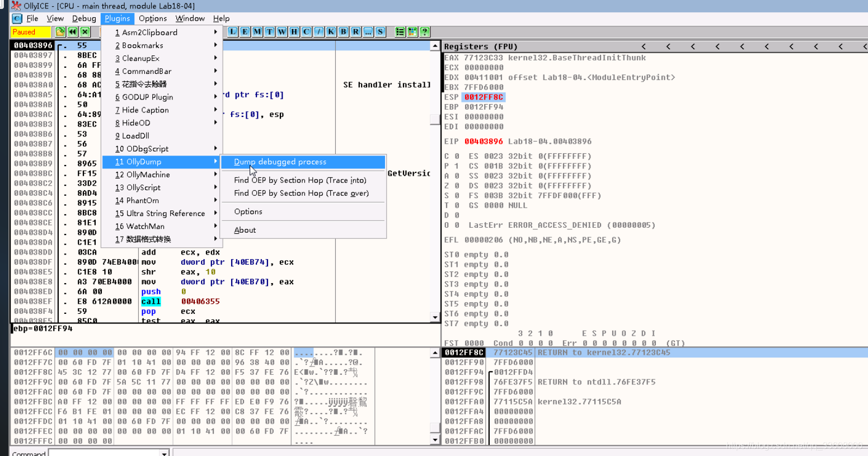
Task: Expand Bookmarks plugin submenu
Action: (x=162, y=45)
